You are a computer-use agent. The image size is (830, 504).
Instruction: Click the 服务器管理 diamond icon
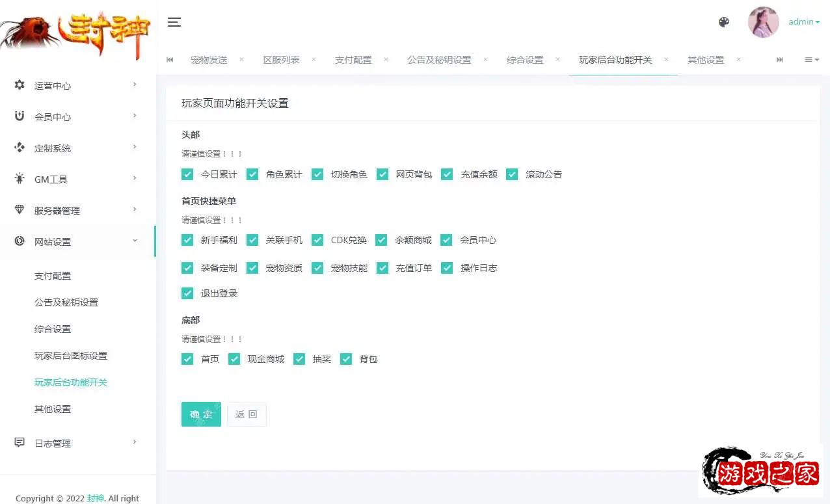click(20, 210)
